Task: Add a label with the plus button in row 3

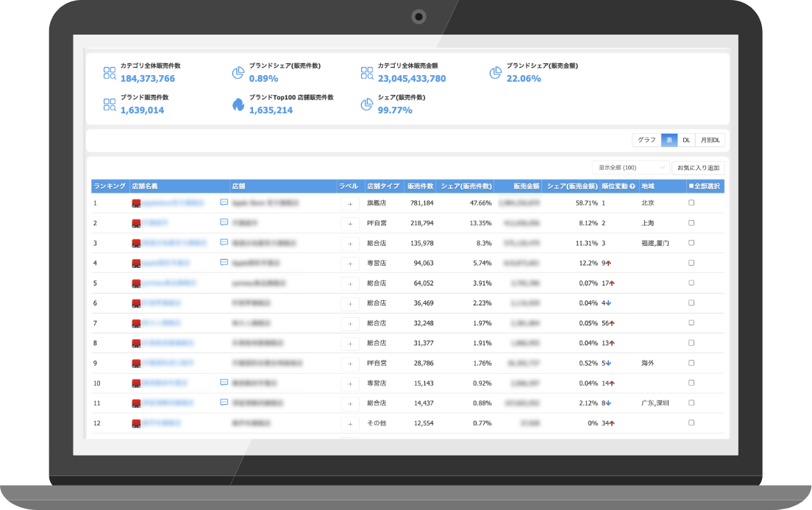Action: (349, 243)
